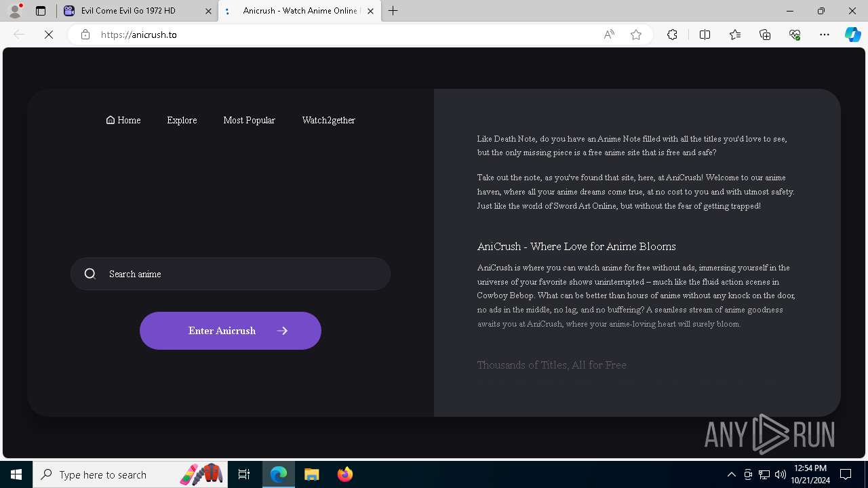The width and height of the screenshot is (868, 488).
Task: Open volume control tray icon
Action: [780, 474]
